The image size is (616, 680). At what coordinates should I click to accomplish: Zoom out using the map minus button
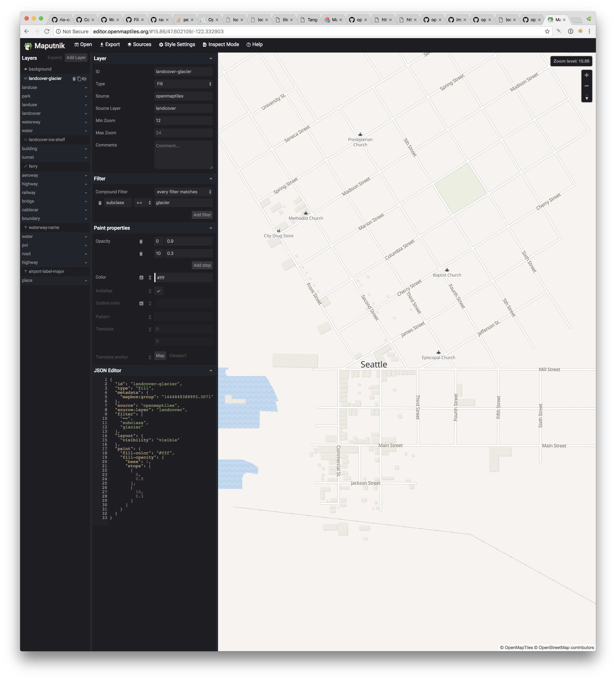tap(586, 86)
